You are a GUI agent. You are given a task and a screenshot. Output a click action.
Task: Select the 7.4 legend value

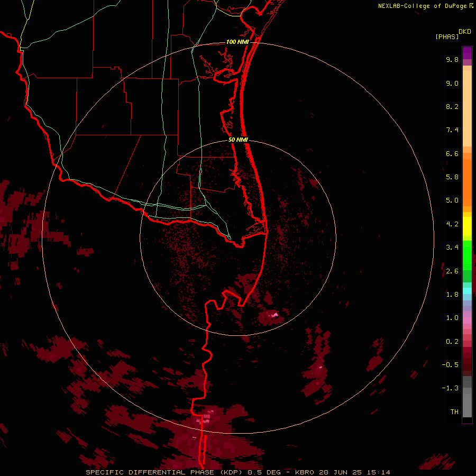coord(452,130)
